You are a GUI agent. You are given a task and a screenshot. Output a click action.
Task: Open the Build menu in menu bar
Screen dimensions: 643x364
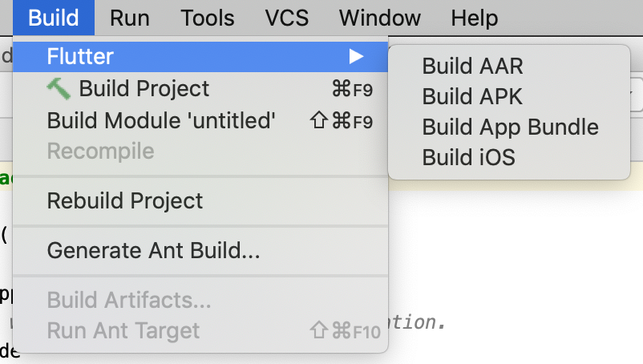point(53,18)
